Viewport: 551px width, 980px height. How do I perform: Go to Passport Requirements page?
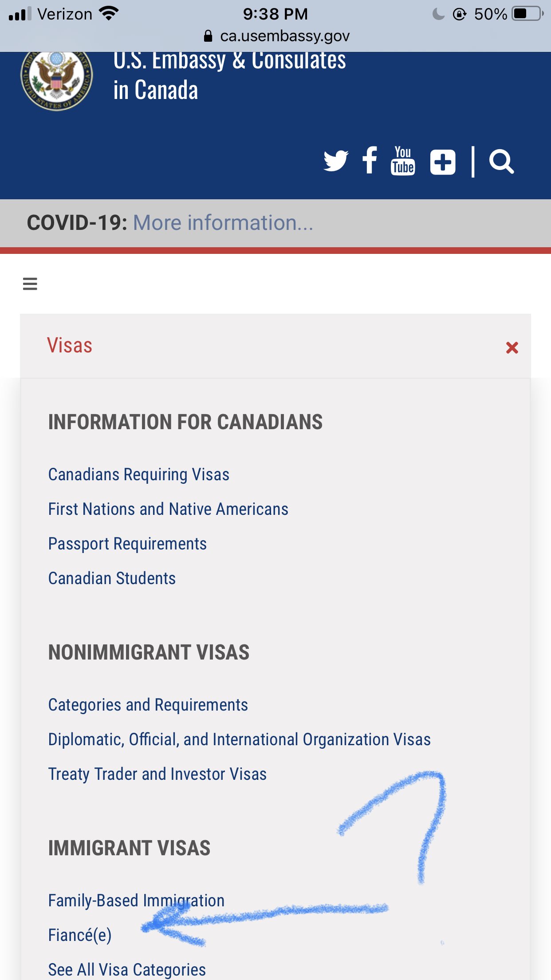click(127, 544)
